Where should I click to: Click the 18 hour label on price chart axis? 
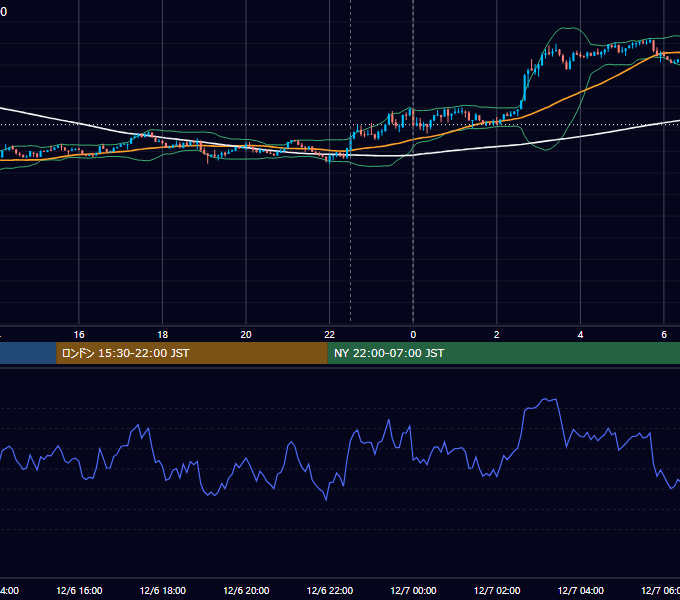coord(163,335)
